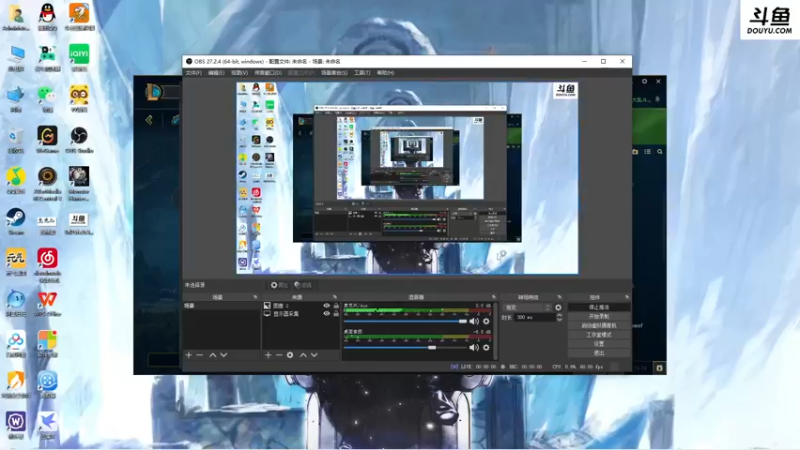
Task: Click the 时长 300 ms duration field
Action: click(x=534, y=317)
